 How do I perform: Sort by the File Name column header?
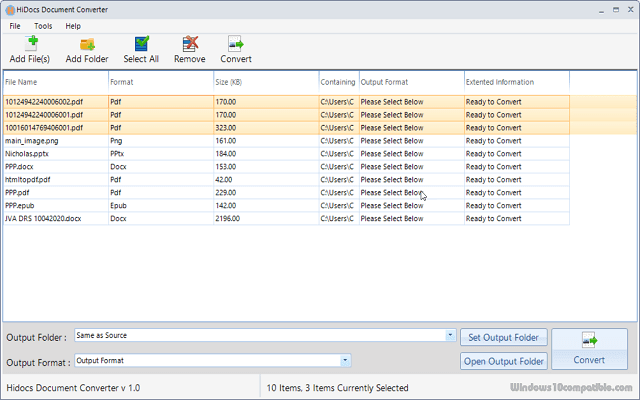click(54, 82)
